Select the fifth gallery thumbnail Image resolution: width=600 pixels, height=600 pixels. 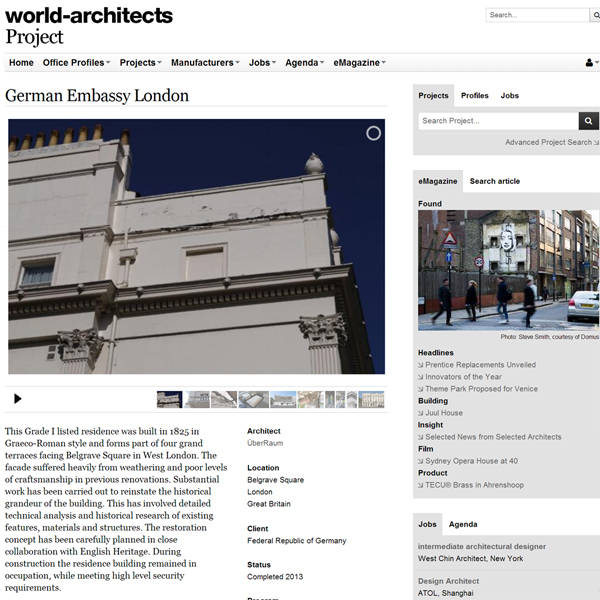click(x=283, y=399)
